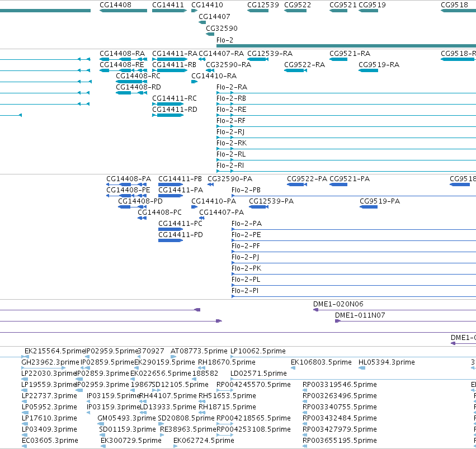The width and height of the screenshot is (476, 449).
Task: Click transcript Flo-2-RK label
Action: tap(232, 143)
